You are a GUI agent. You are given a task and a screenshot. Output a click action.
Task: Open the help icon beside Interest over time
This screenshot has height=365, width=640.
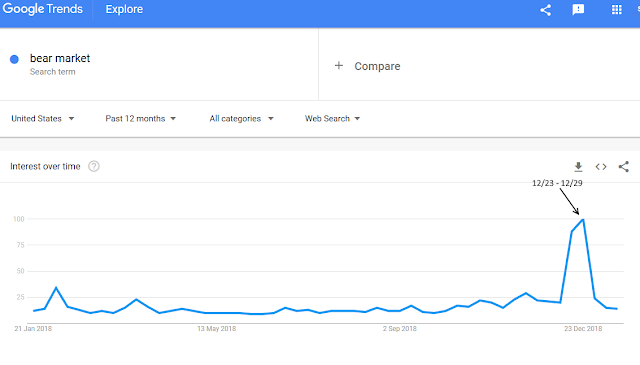click(94, 166)
